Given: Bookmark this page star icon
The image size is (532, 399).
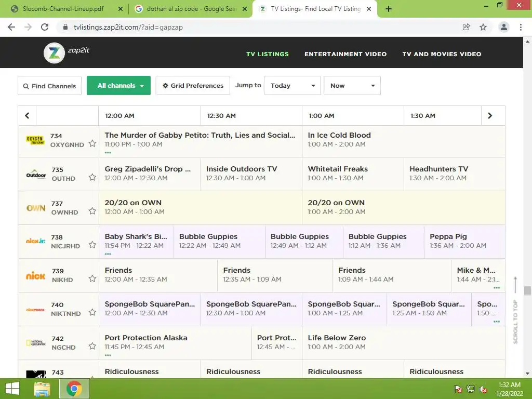Looking at the screenshot, I should [x=483, y=27].
